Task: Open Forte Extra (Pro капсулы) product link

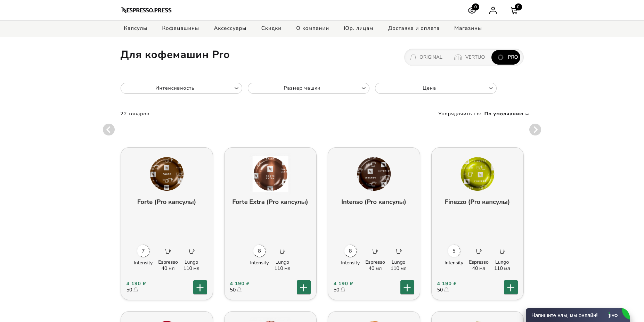Action: click(x=270, y=202)
